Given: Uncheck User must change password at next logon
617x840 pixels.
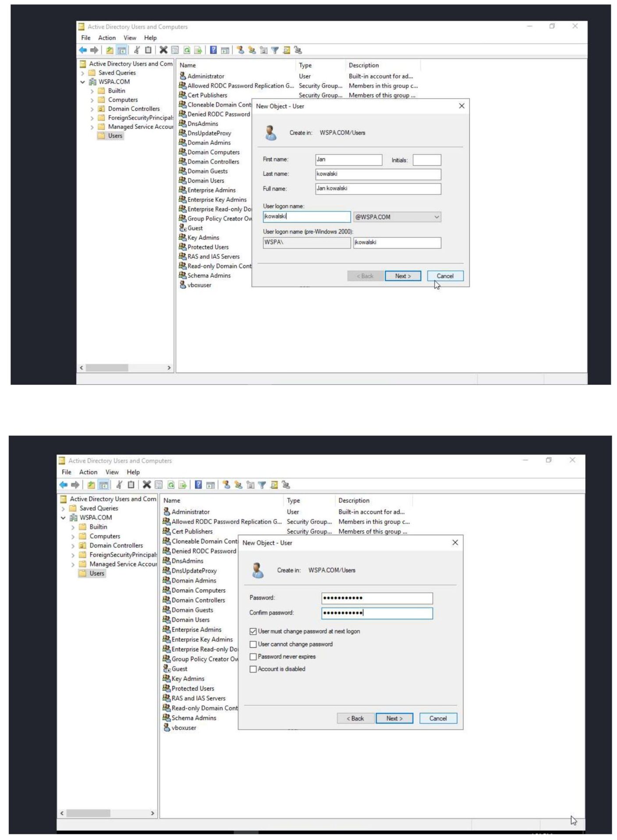Looking at the screenshot, I should pos(253,631).
